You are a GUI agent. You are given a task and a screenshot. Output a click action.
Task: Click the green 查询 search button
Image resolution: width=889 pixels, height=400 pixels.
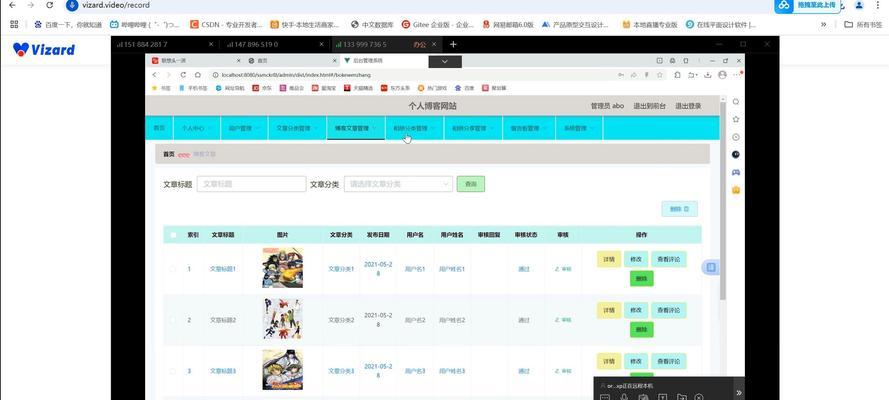471,184
